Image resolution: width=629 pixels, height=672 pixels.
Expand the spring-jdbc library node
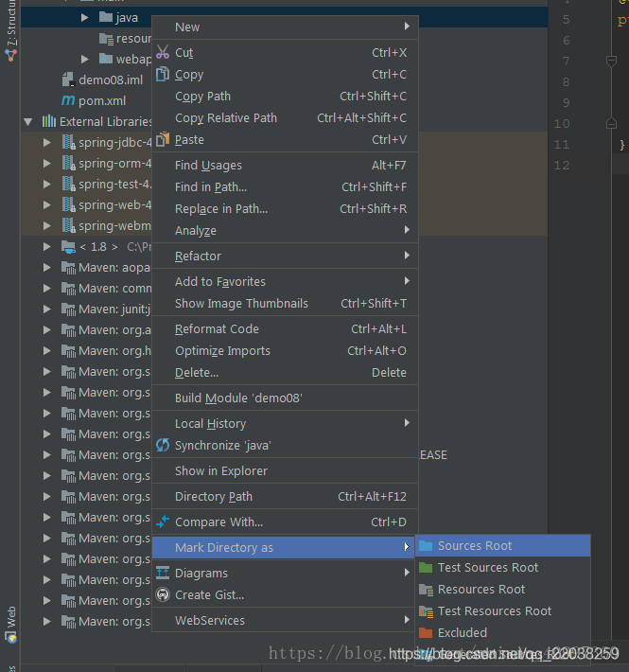47,142
